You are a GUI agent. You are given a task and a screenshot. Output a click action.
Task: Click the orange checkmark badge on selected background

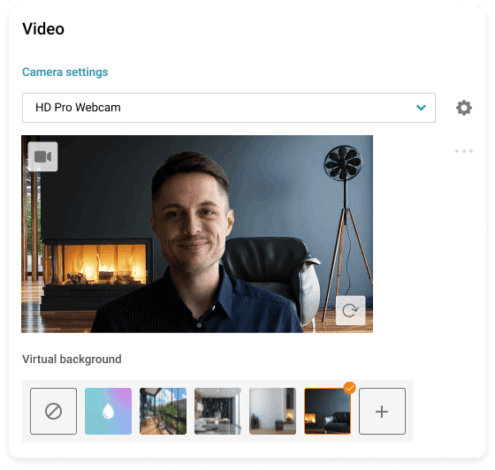[350, 388]
